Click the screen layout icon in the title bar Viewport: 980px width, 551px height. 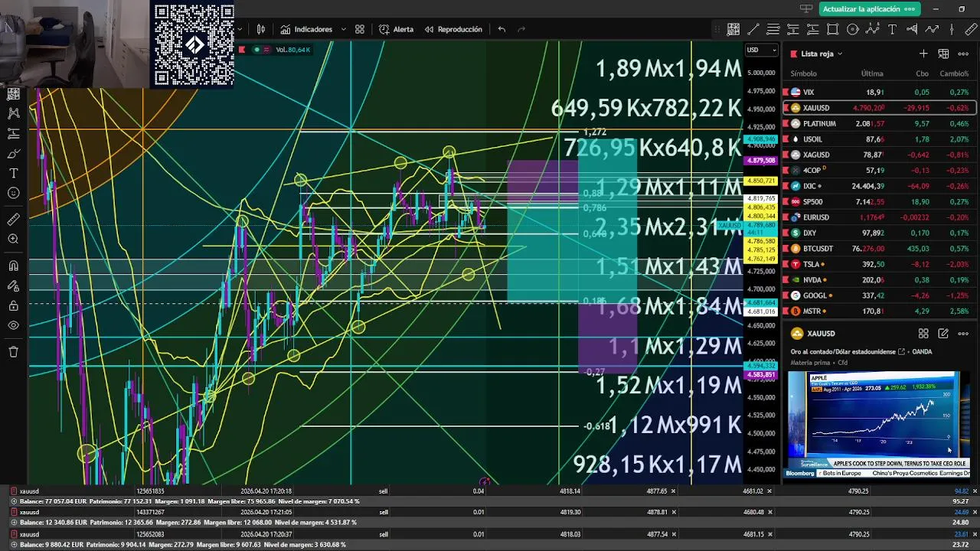805,9
